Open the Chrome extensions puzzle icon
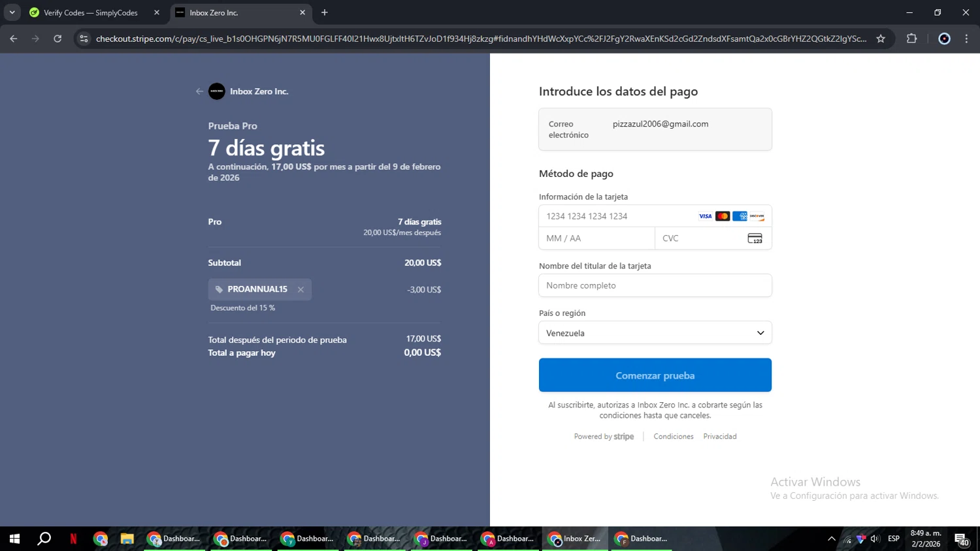The width and height of the screenshot is (980, 551). (x=912, y=39)
